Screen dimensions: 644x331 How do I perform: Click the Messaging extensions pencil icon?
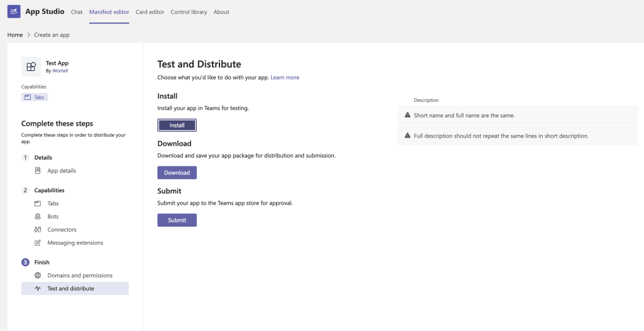pos(38,243)
